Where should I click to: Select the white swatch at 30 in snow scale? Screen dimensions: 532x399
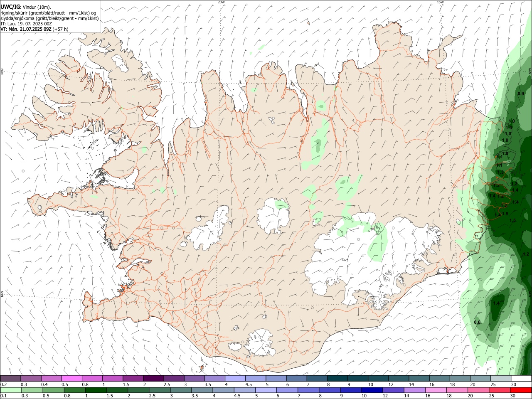[x=521, y=378]
